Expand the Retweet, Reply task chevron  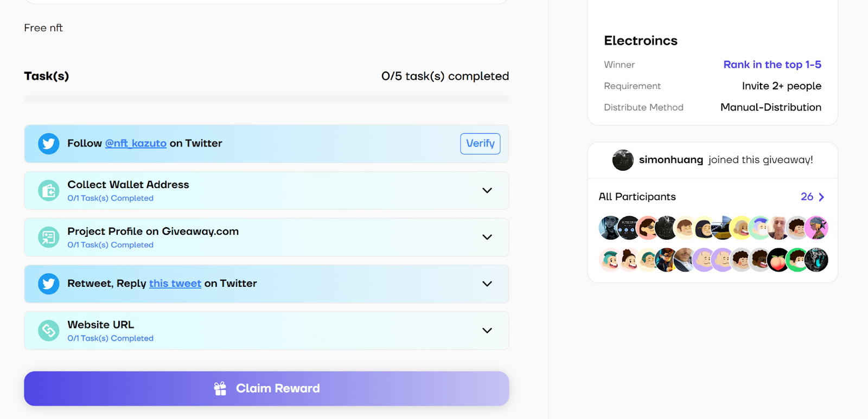pos(487,283)
